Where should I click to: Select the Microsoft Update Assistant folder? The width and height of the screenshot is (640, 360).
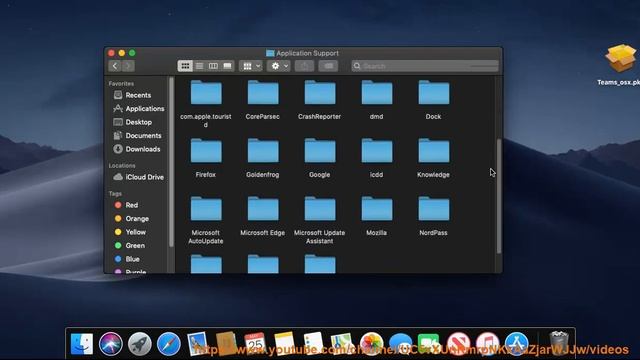(320, 209)
